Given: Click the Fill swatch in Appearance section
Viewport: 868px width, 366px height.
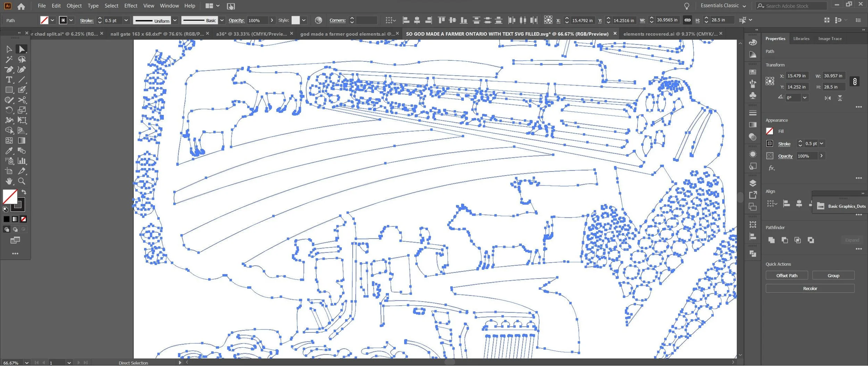Looking at the screenshot, I should tap(770, 131).
